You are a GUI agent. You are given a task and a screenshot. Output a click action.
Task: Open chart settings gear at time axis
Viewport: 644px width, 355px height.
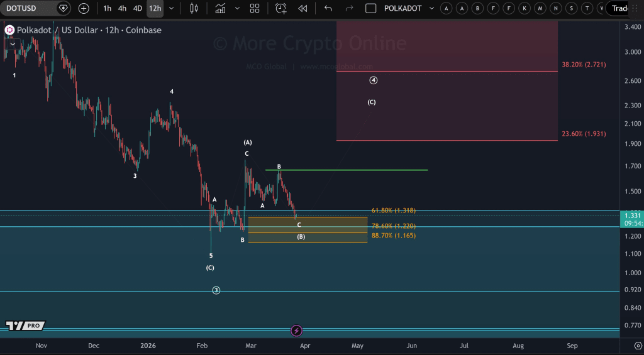tap(638, 346)
